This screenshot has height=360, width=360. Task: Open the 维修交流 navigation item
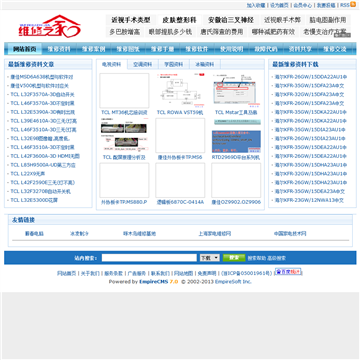(x=335, y=49)
